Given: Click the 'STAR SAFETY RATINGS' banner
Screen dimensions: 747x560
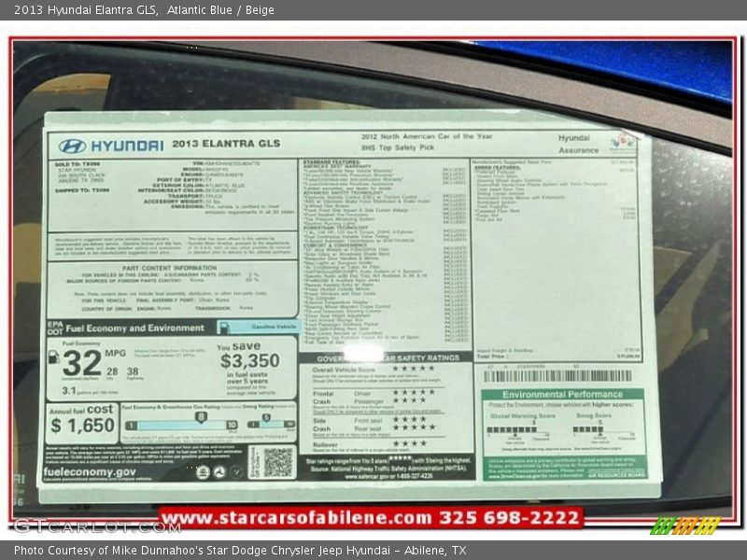Looking at the screenshot, I should [387, 358].
